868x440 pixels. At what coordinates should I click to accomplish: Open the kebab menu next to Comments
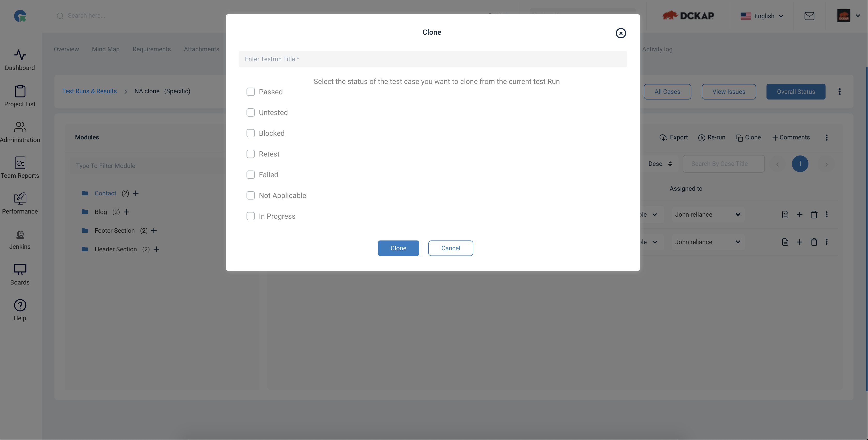(826, 138)
